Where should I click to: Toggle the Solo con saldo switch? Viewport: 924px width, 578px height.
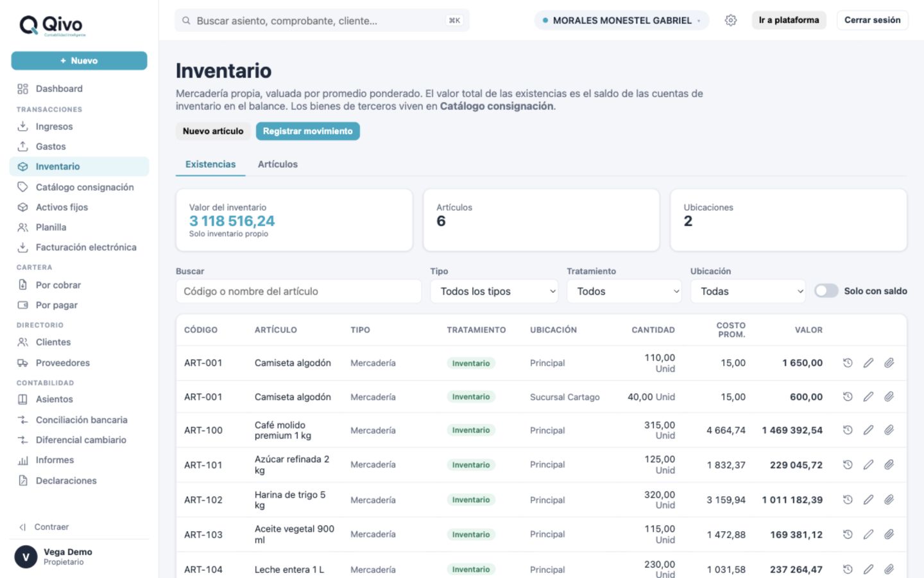coord(826,291)
